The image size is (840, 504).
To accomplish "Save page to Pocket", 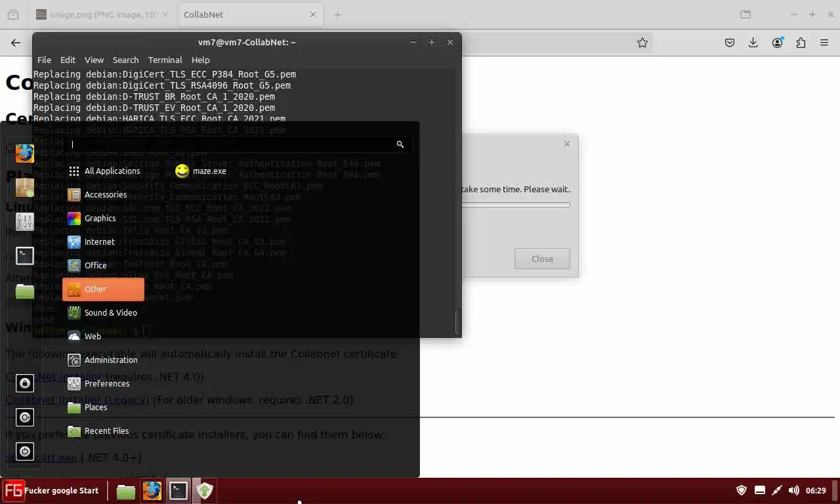I will pos(730,43).
